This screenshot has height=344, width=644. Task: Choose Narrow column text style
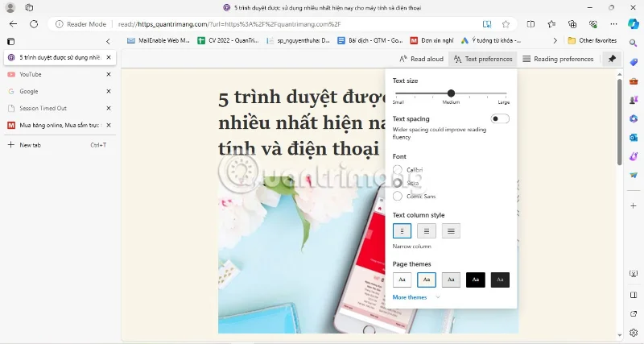tap(402, 231)
